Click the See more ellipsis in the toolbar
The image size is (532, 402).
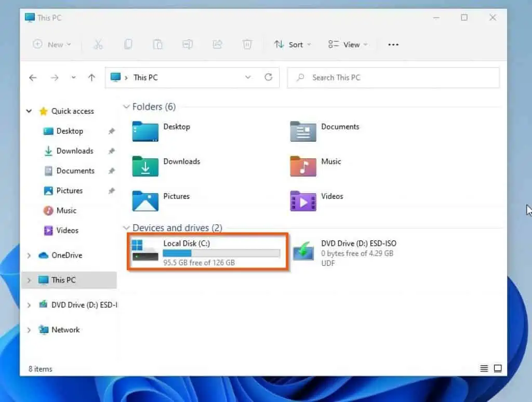[x=393, y=44]
